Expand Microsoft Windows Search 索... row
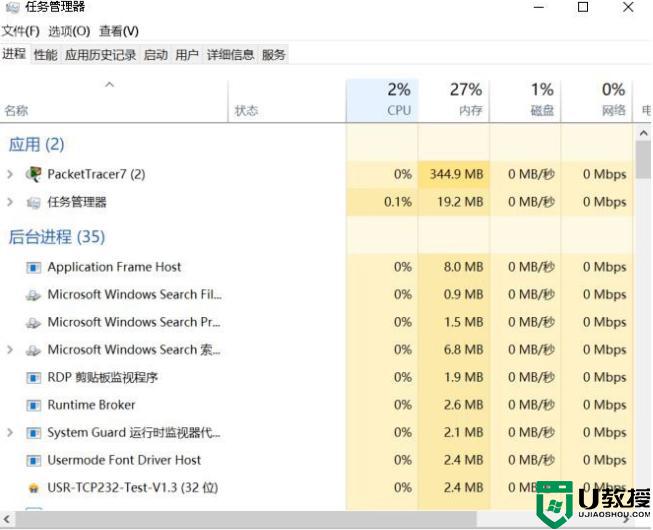Image resolution: width=653 pixels, height=530 pixels. [x=10, y=350]
